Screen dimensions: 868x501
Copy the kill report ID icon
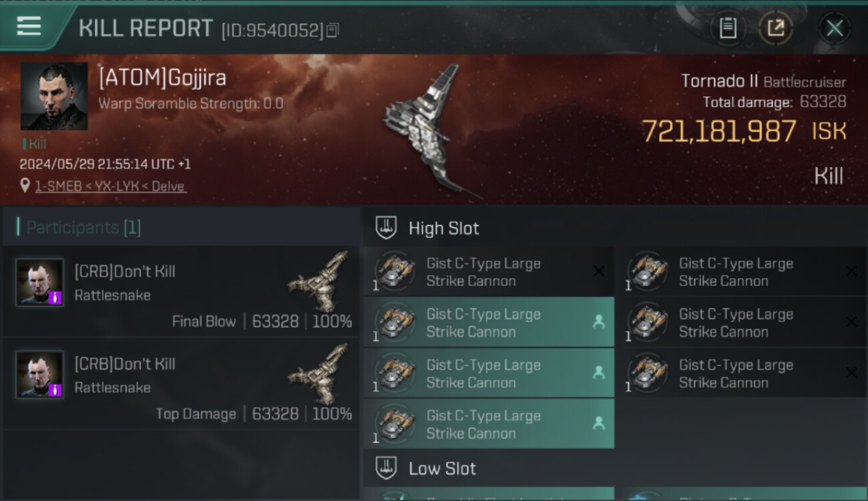pyautogui.click(x=333, y=30)
